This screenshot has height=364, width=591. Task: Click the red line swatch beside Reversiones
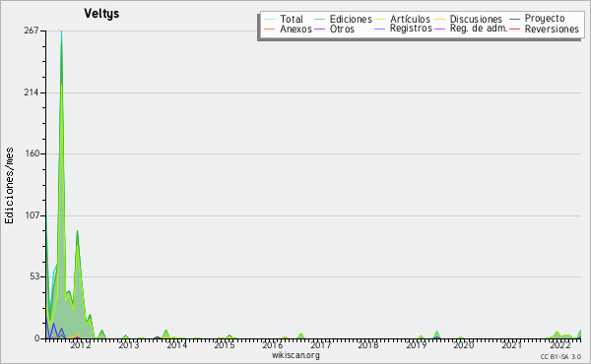pyautogui.click(x=514, y=29)
